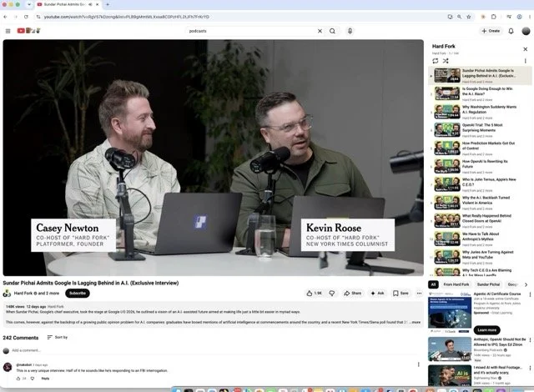Open 'Anthropic, OpenAI Should Not Be Allowed to IPO'
Image resolution: width=534 pixels, height=392 pixels.
500,342
